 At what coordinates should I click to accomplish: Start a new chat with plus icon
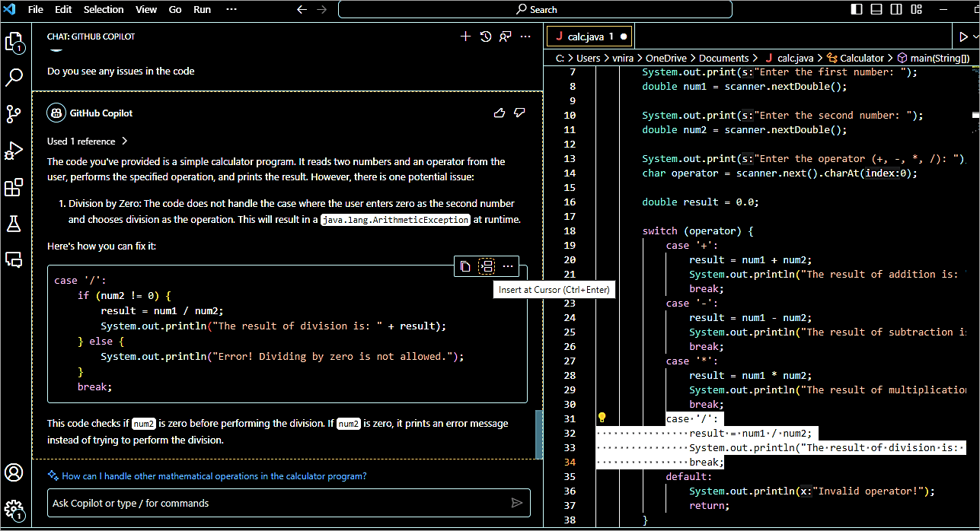click(x=466, y=37)
